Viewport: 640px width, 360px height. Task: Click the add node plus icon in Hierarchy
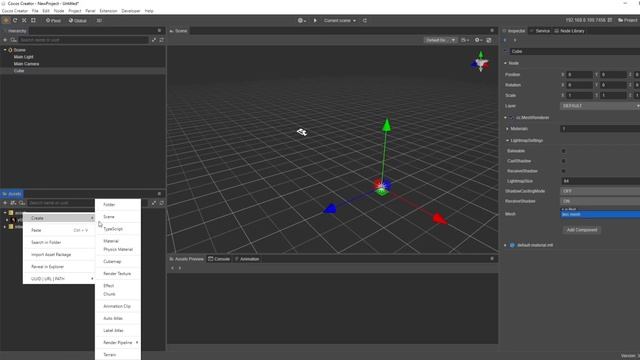pyautogui.click(x=5, y=40)
